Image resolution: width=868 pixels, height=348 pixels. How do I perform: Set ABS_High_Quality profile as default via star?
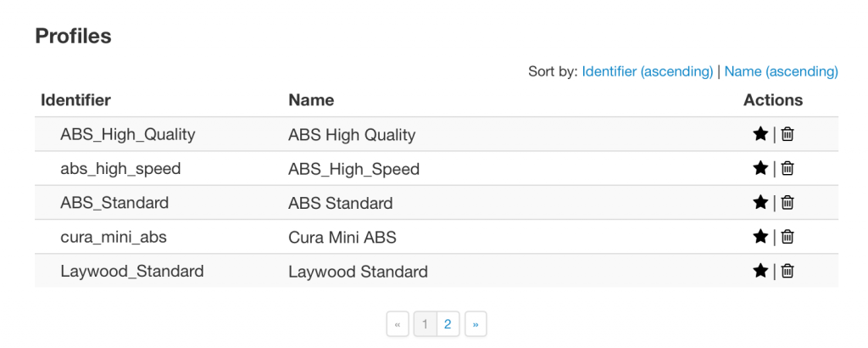(x=760, y=134)
